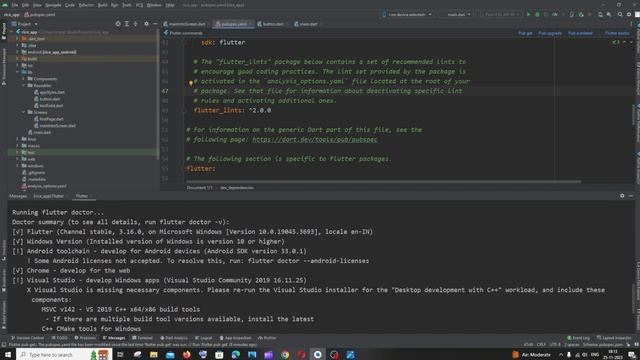Collapse the lib folder in project tree
Image resolution: width=640 pixels, height=360 pixels.
(17, 72)
